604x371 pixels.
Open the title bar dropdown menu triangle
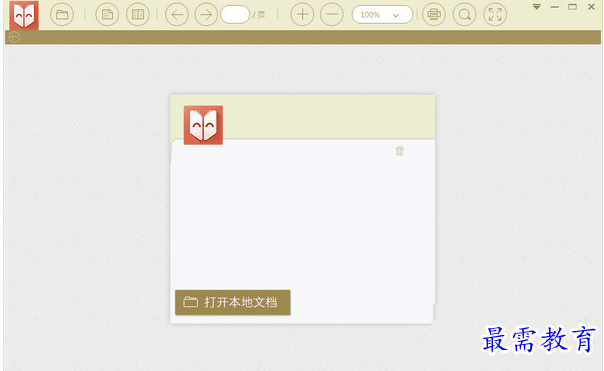pyautogui.click(x=537, y=7)
